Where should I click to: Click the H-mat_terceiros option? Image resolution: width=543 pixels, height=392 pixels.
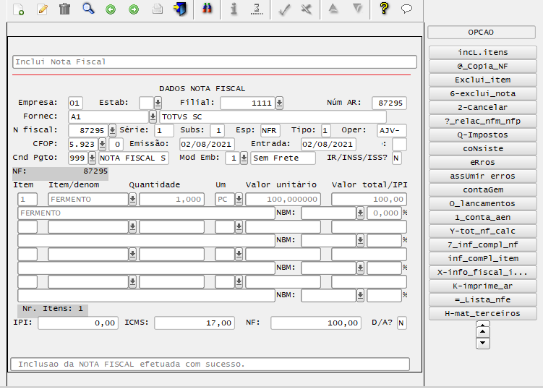[483, 313]
